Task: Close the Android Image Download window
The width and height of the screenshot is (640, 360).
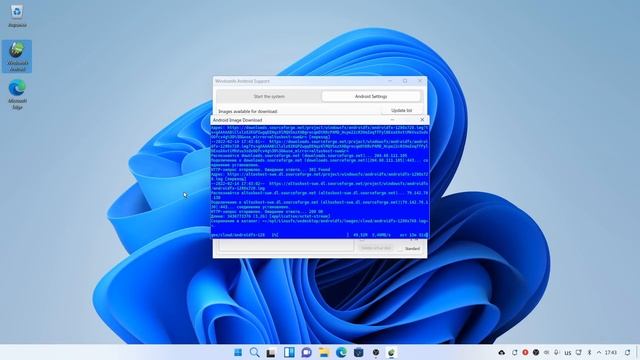Action: (422, 120)
